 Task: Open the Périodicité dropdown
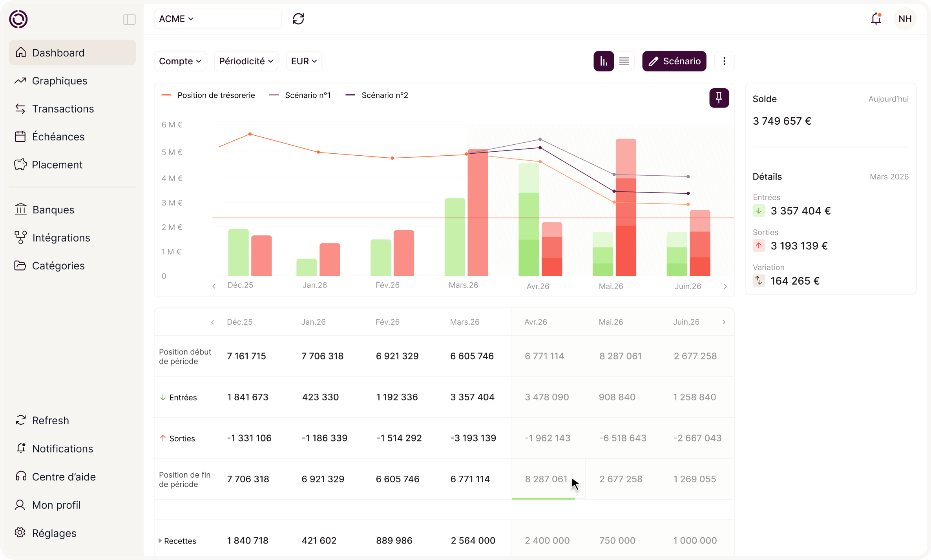(246, 61)
